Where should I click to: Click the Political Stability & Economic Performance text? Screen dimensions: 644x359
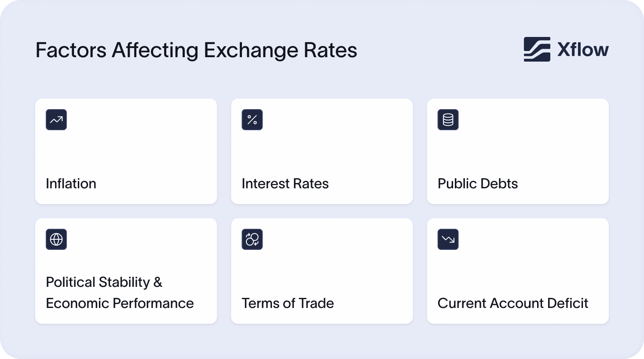pos(119,293)
